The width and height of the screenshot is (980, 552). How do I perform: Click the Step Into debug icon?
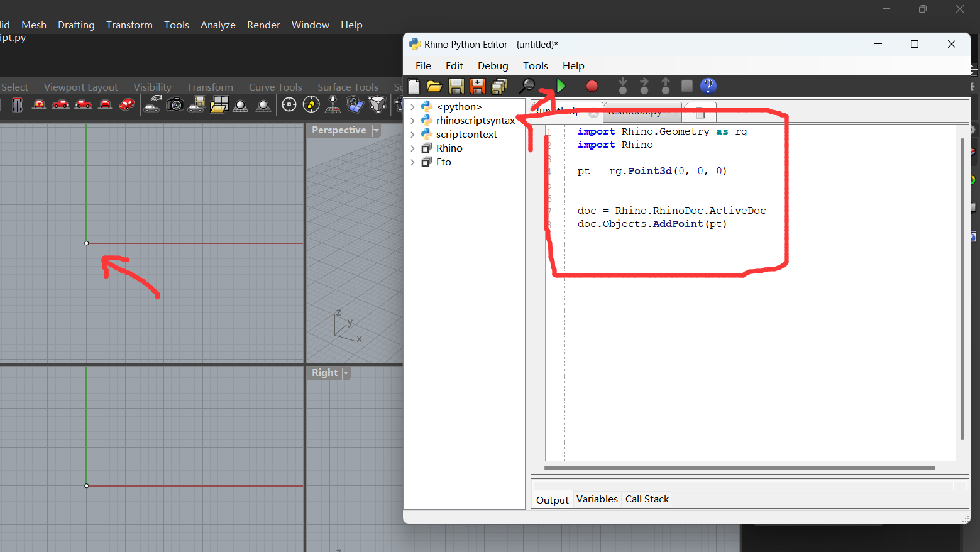point(623,86)
